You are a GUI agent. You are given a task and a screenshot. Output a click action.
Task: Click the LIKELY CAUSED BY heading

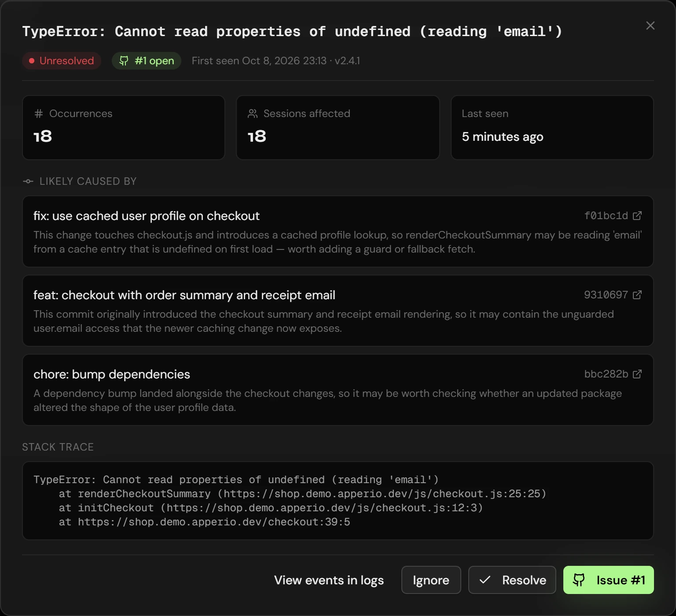pos(88,181)
